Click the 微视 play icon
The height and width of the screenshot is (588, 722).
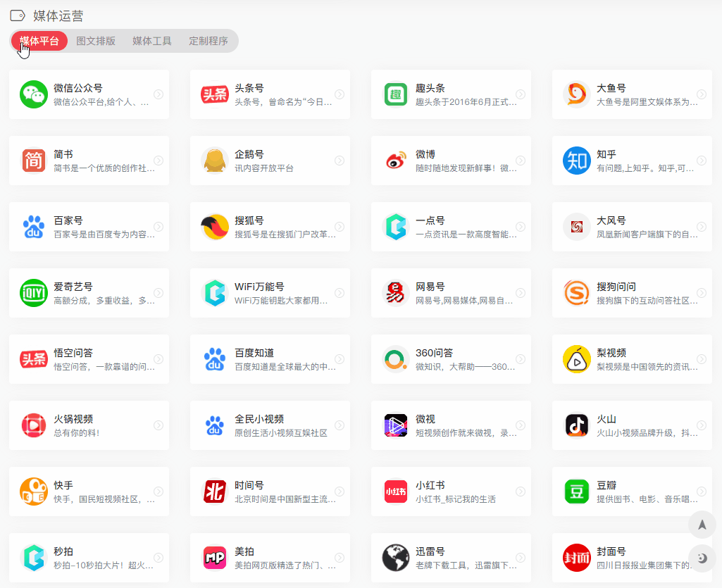396,425
